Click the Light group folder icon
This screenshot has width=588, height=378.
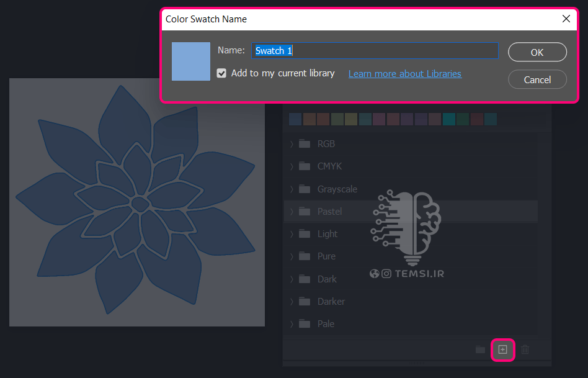click(305, 234)
